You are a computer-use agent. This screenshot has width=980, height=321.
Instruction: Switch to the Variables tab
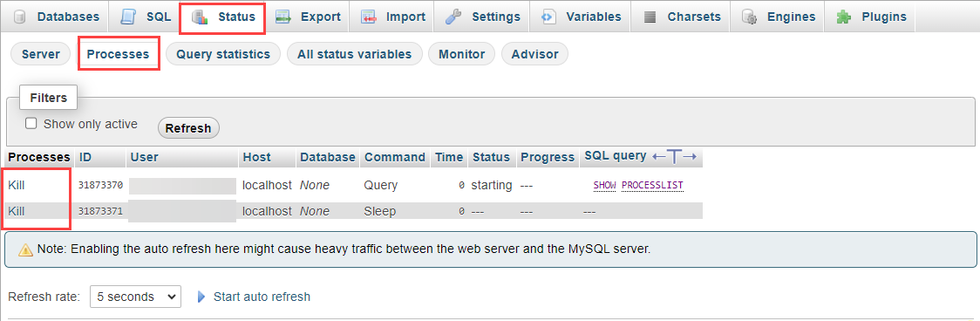[x=582, y=17]
